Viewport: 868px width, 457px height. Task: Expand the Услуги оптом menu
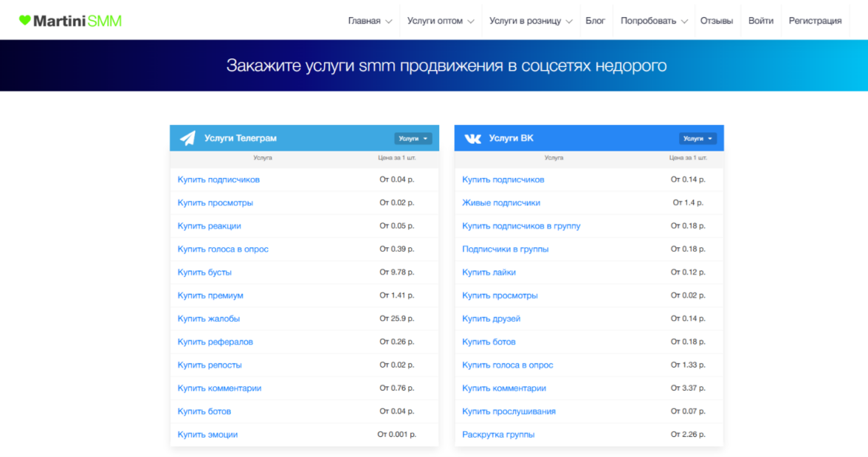(x=440, y=21)
